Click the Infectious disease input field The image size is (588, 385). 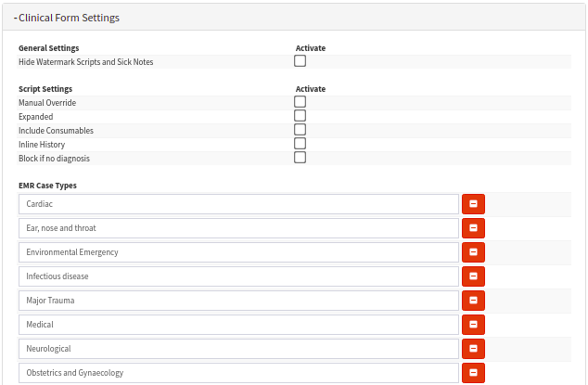tap(239, 276)
